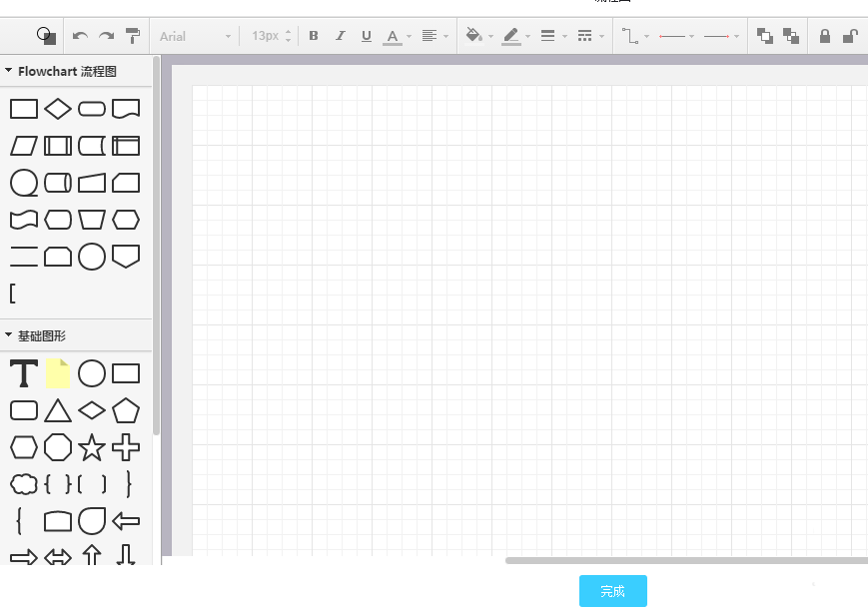This screenshot has height=608, width=868.
Task: Open the Arial font family dropdown
Action: (195, 36)
